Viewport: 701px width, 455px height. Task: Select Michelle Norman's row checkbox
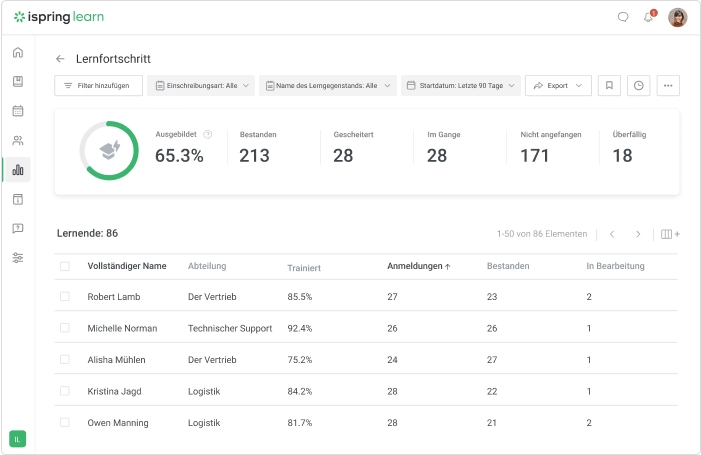(x=65, y=328)
